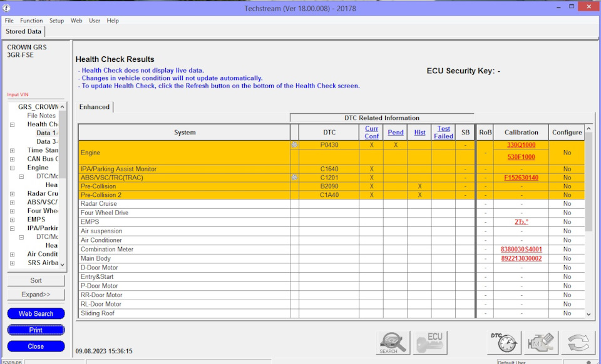
Task: Click the Pend column header link
Action: click(396, 133)
